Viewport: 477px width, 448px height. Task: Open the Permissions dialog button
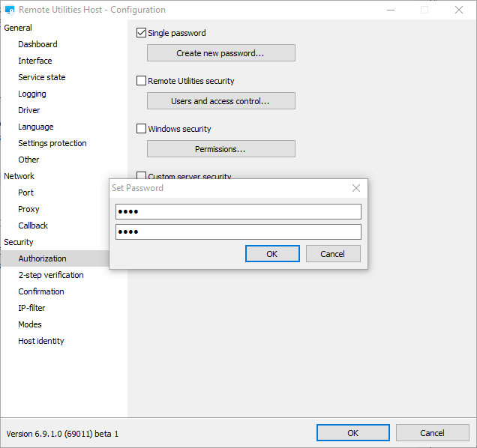click(x=221, y=149)
